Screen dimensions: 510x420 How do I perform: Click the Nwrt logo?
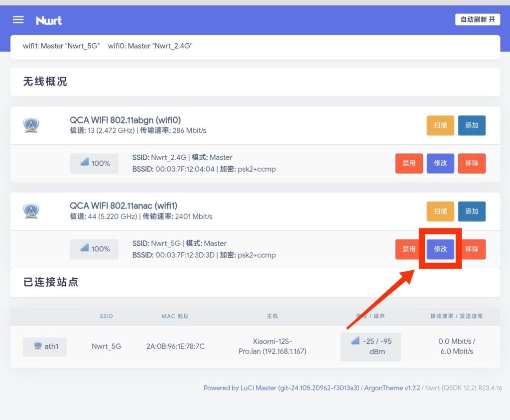point(49,20)
